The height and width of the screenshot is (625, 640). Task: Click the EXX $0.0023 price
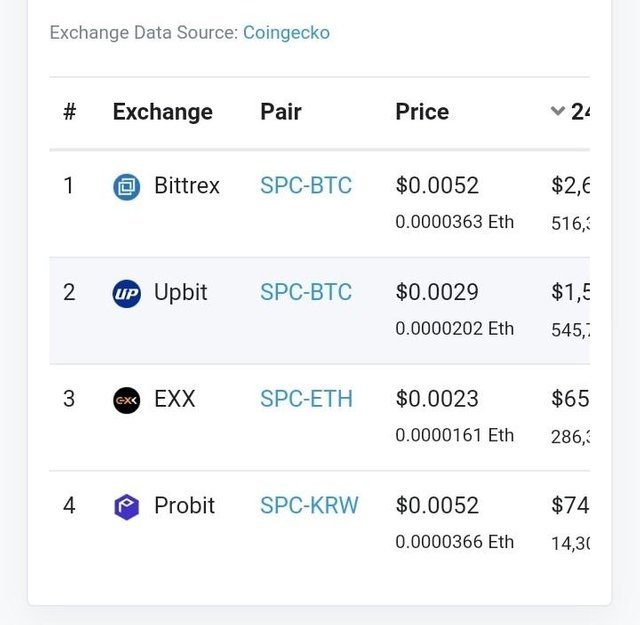click(x=437, y=399)
